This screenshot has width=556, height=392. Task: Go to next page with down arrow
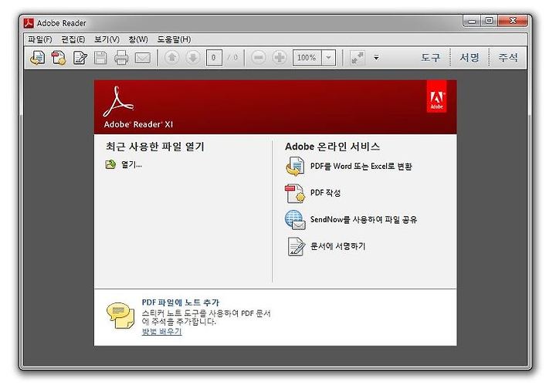(193, 57)
